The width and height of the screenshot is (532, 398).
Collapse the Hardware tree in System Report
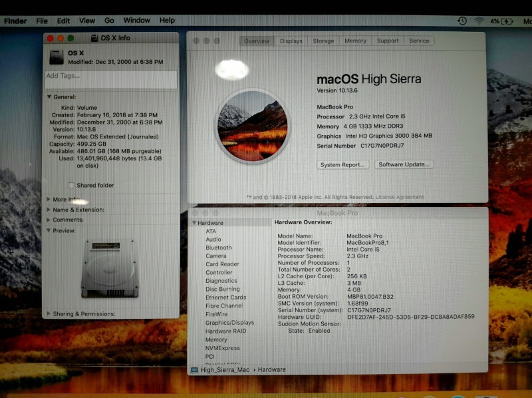[194, 223]
